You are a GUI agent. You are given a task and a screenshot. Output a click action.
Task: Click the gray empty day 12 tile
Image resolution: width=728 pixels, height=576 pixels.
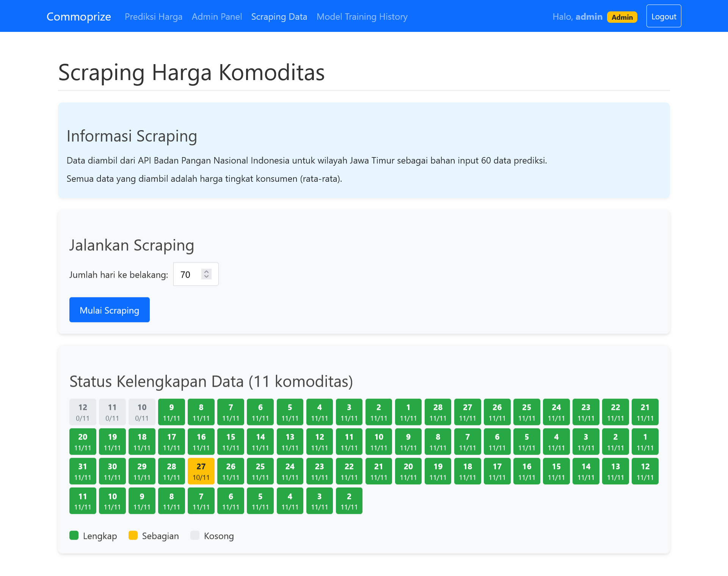pos(83,412)
